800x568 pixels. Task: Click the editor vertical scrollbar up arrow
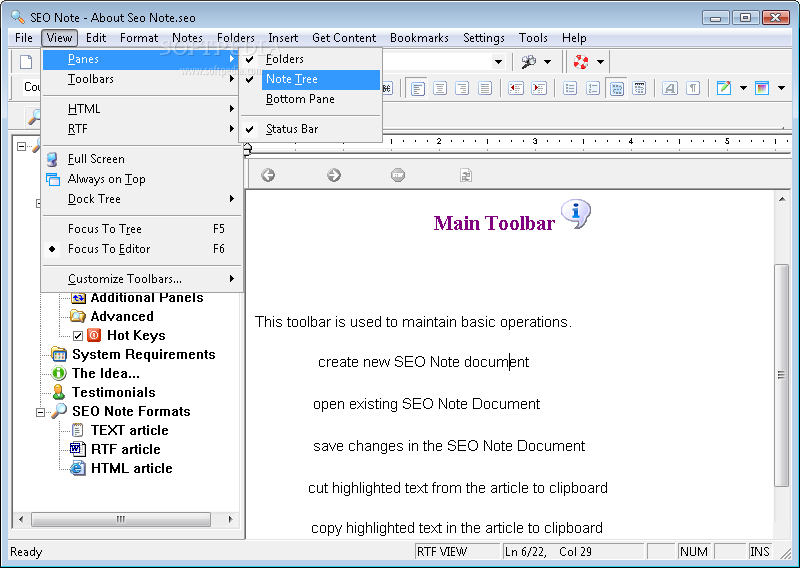(x=782, y=199)
